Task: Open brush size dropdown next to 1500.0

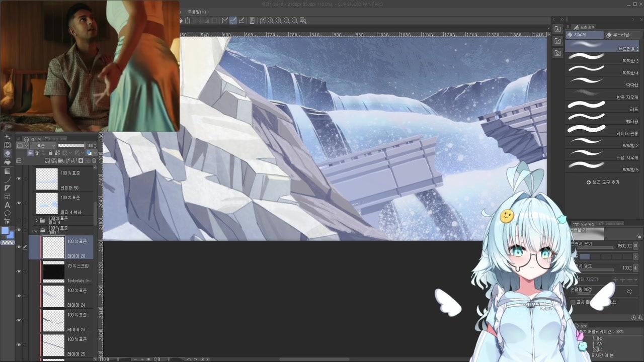Action: click(634, 246)
